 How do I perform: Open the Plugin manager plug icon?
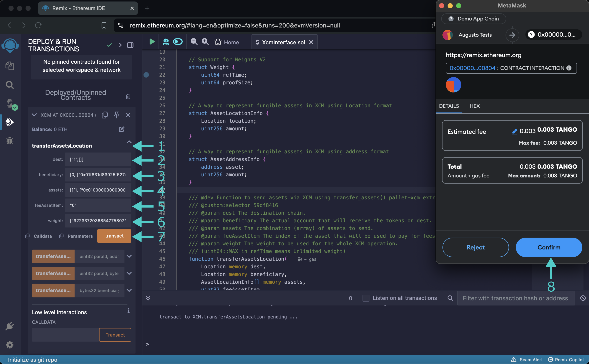(x=10, y=326)
